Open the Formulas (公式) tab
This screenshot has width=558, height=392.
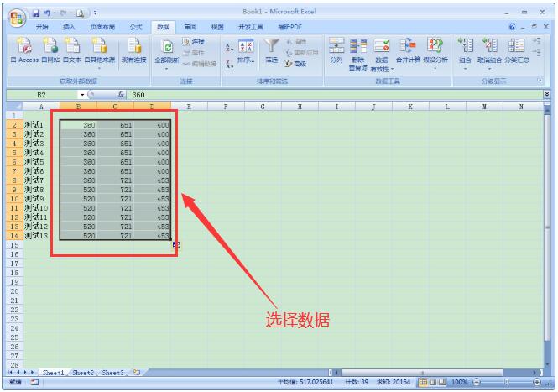coord(136,27)
